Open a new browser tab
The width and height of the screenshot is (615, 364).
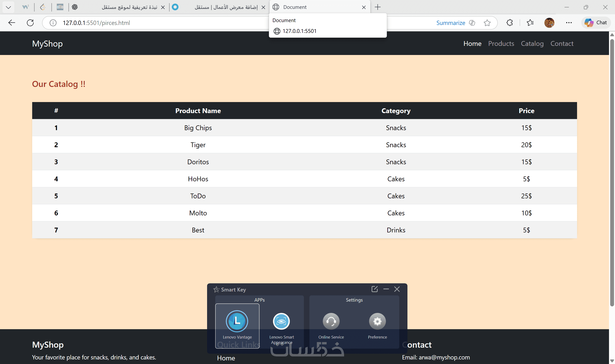click(x=377, y=7)
